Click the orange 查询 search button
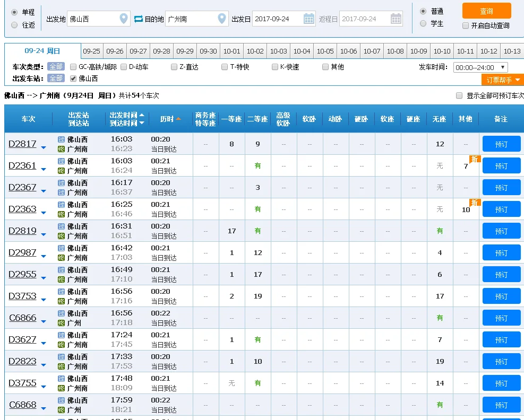 click(486, 11)
